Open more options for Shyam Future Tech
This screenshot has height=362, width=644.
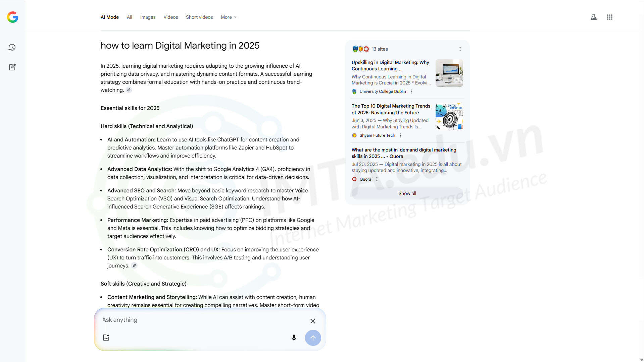(401, 135)
